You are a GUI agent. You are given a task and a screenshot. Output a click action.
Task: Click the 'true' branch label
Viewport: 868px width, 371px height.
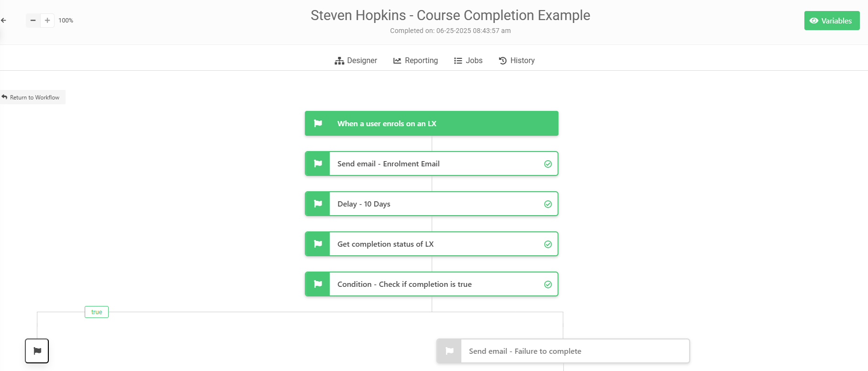click(x=97, y=312)
